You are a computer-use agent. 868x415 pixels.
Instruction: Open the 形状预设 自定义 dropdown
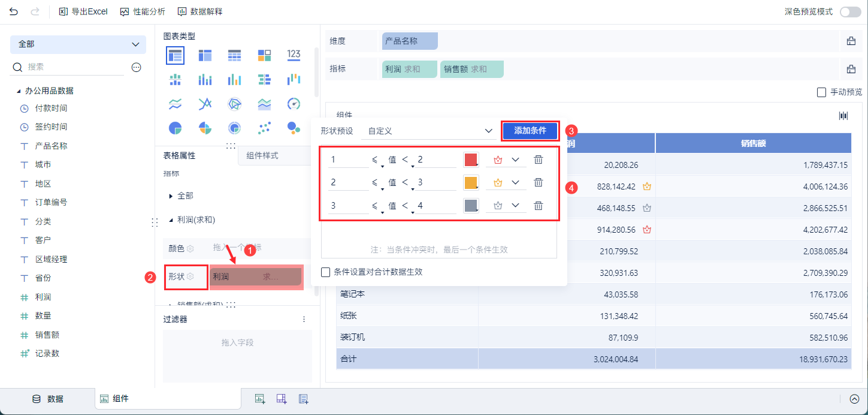429,131
